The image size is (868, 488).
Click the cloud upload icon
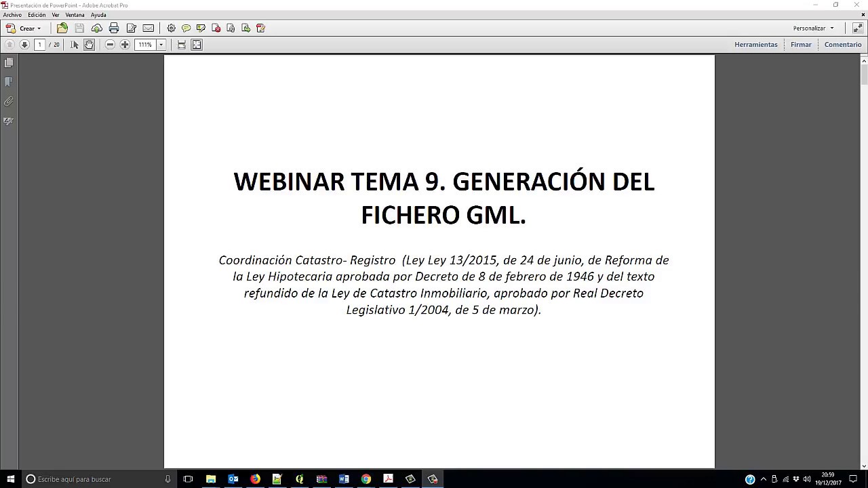point(96,28)
